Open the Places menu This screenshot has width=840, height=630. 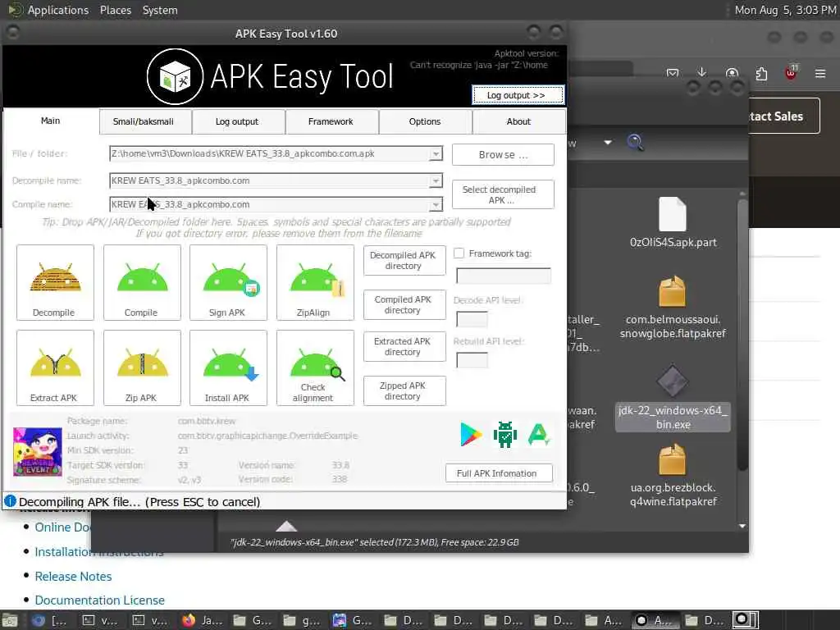click(x=116, y=10)
